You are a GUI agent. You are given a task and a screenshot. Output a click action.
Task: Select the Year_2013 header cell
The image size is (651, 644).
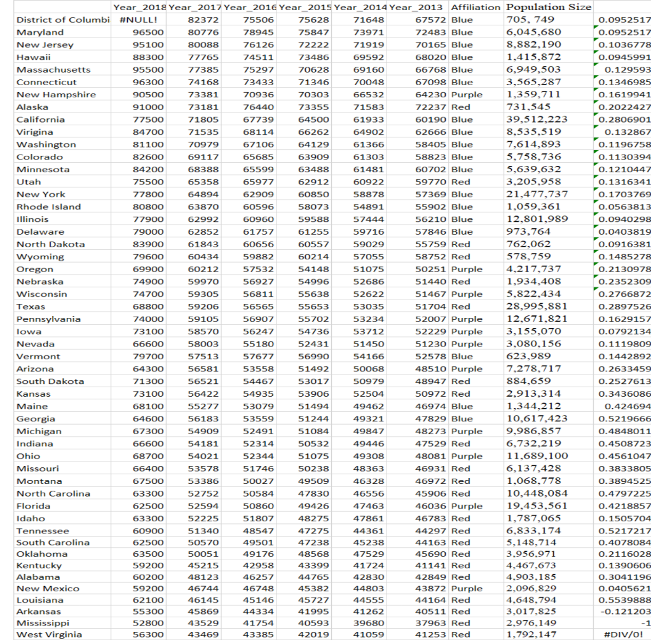(418, 7)
